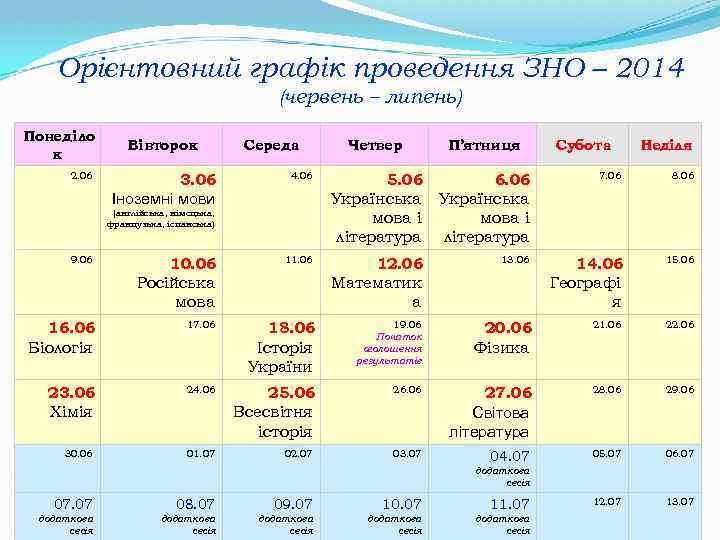Click the 'Світова література' exam entry
Viewport: 720px width, 540px height.
coord(489,422)
